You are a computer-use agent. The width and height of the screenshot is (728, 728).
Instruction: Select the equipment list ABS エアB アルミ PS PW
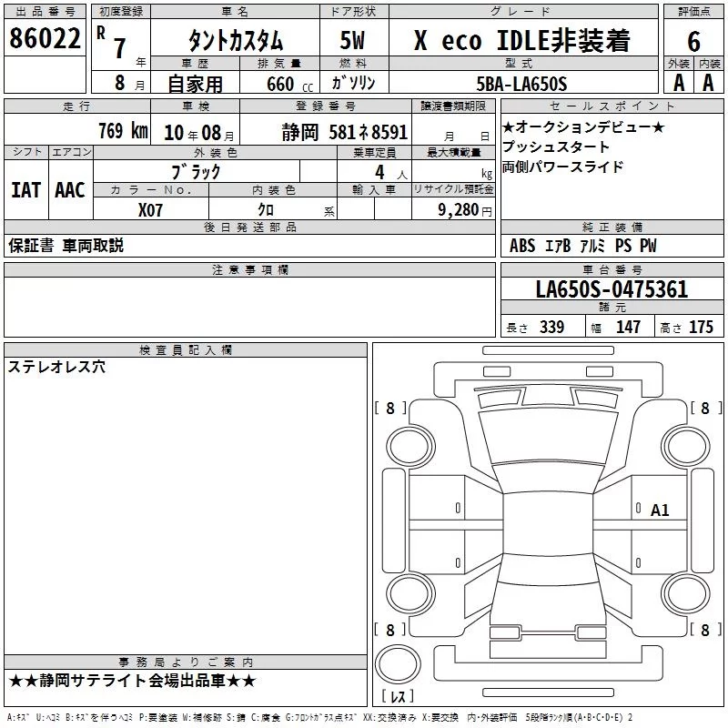coord(582,246)
